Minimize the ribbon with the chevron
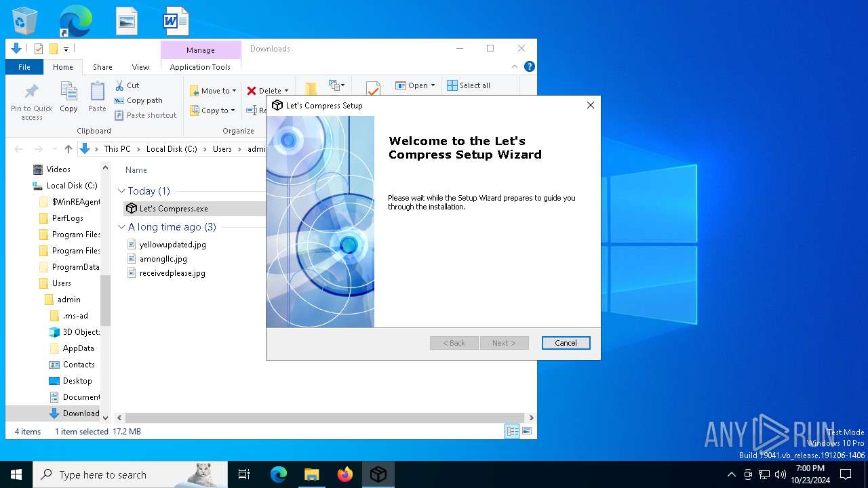Screen dimensions: 868x488 pyautogui.click(x=515, y=66)
